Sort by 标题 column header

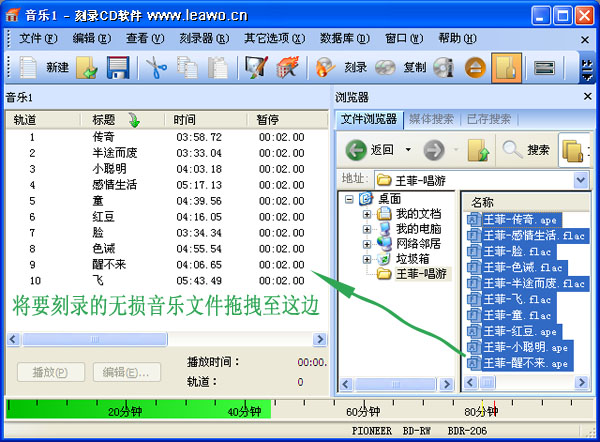click(122, 120)
